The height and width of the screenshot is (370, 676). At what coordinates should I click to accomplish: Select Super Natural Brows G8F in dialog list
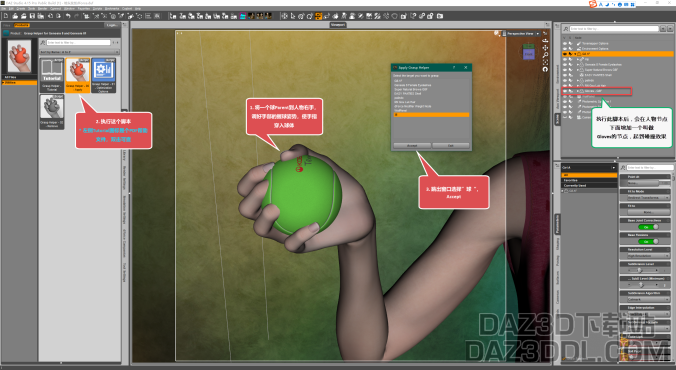pos(410,89)
